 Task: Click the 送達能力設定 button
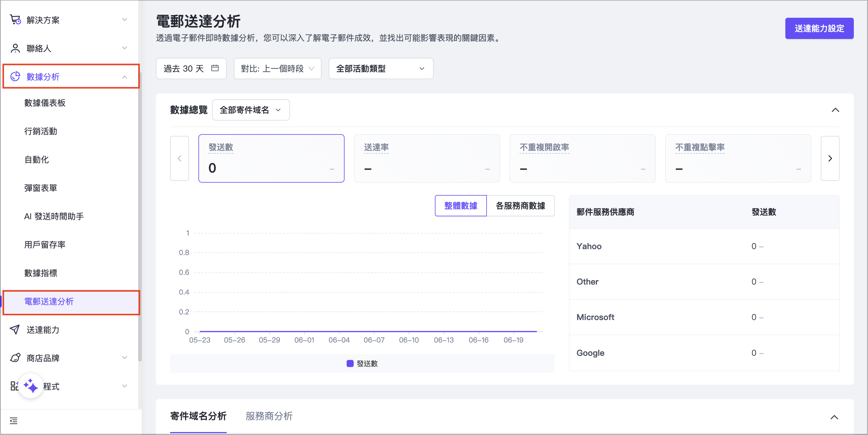pos(819,28)
